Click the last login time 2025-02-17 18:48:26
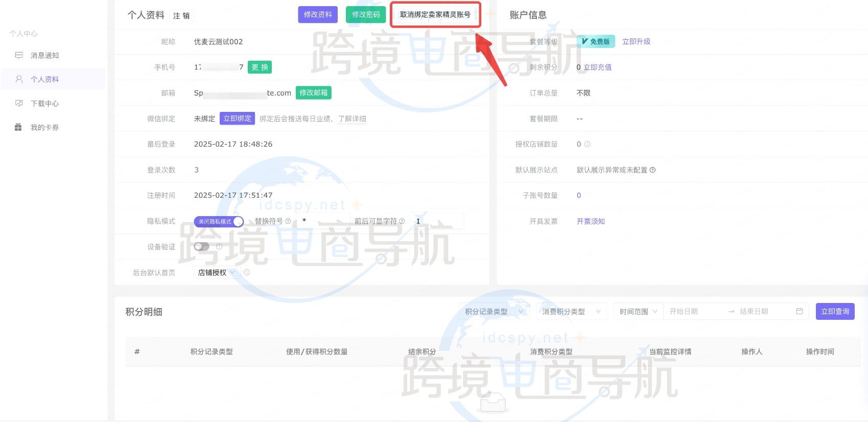 click(233, 144)
